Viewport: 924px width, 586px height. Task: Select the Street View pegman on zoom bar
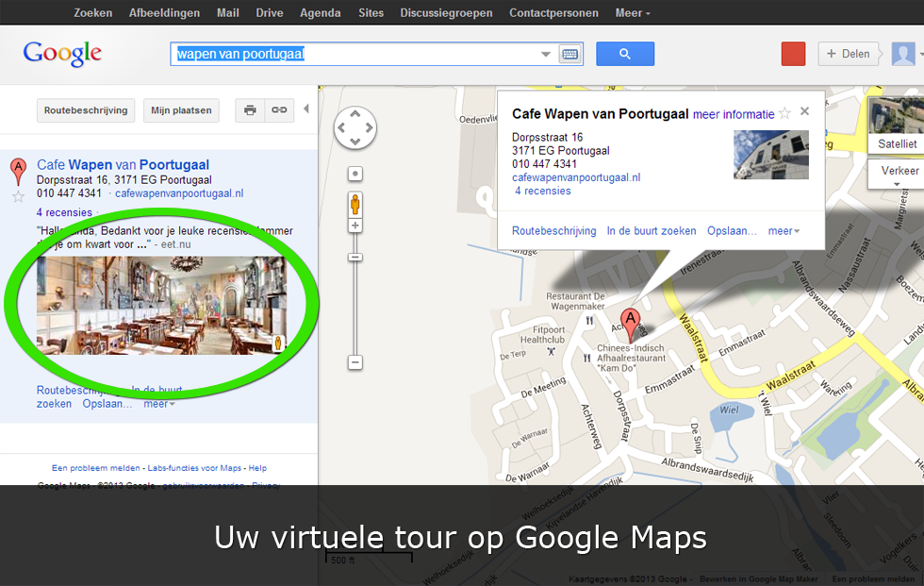coord(355,205)
